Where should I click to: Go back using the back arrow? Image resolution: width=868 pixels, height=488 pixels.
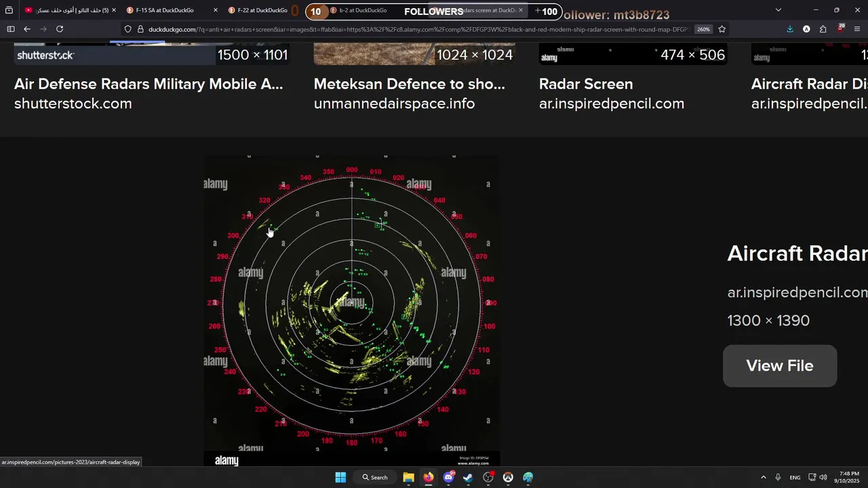point(27,29)
